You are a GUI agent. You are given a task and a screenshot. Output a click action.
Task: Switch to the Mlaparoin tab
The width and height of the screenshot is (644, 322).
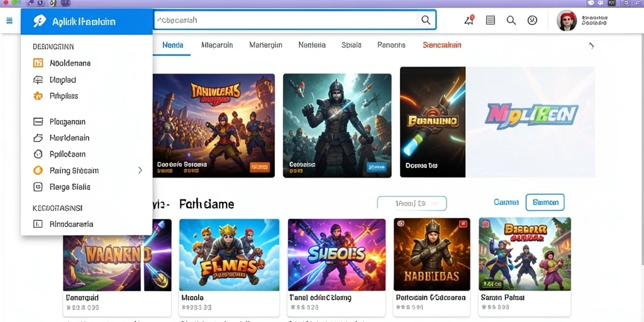point(217,45)
